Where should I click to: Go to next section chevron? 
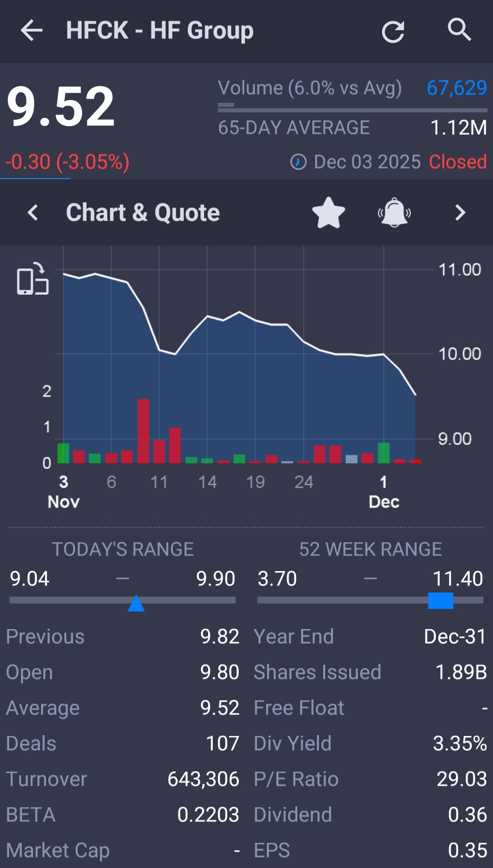(460, 213)
